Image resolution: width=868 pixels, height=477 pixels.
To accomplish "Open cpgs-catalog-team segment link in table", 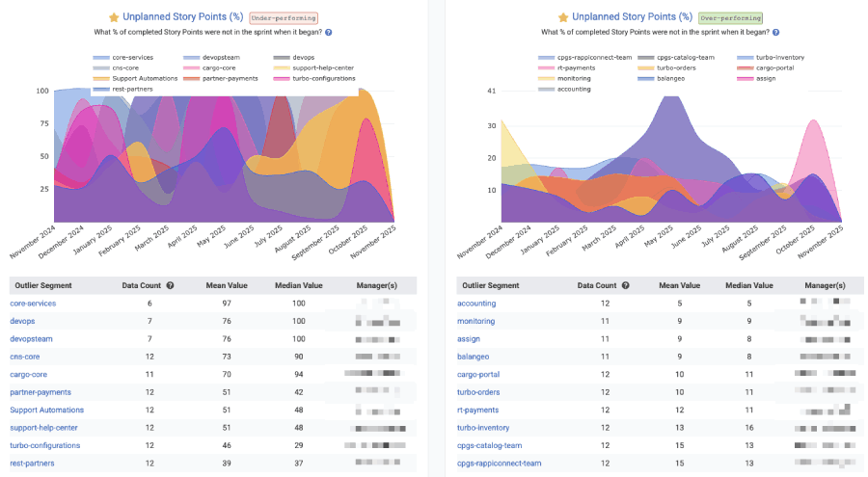I will (492, 445).
